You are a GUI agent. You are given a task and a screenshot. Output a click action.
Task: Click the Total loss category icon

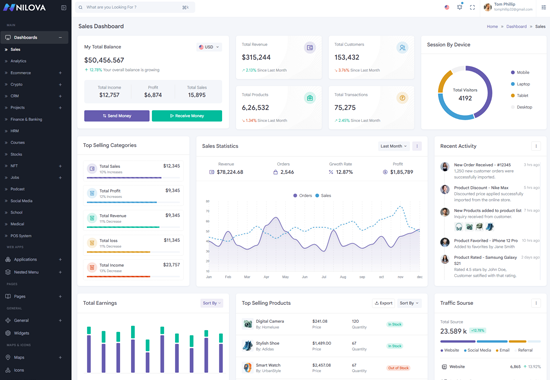click(x=92, y=243)
